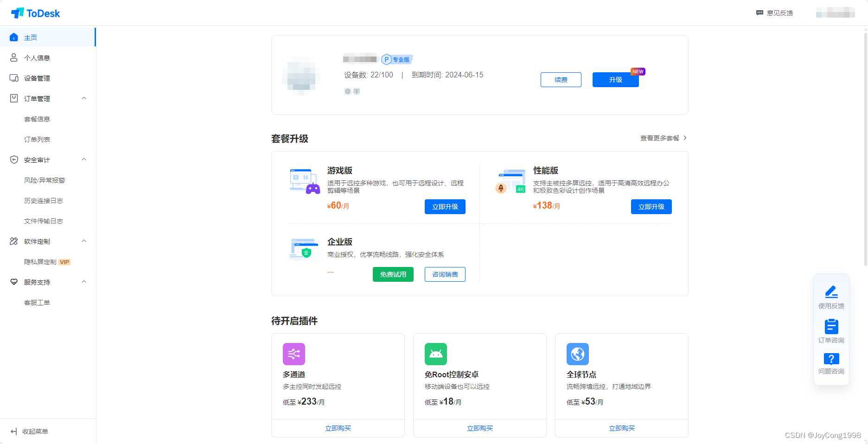Viewport: 868px width, 444px height.
Task: Click the green Android plugin icon
Action: [436, 354]
